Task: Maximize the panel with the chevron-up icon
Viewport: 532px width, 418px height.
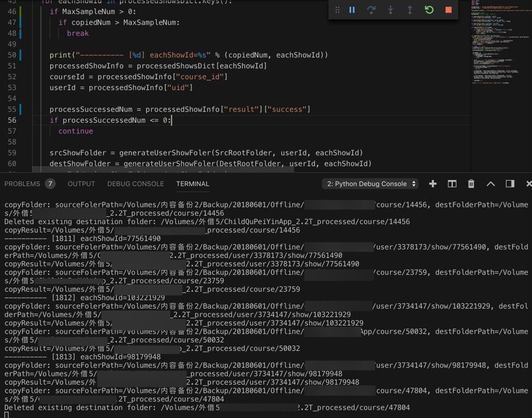Action: (x=490, y=184)
